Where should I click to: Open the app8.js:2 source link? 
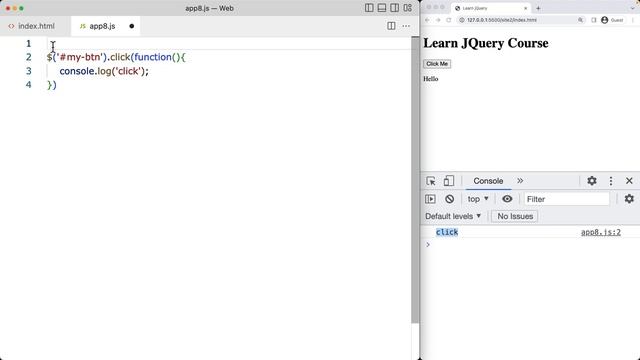click(x=601, y=232)
